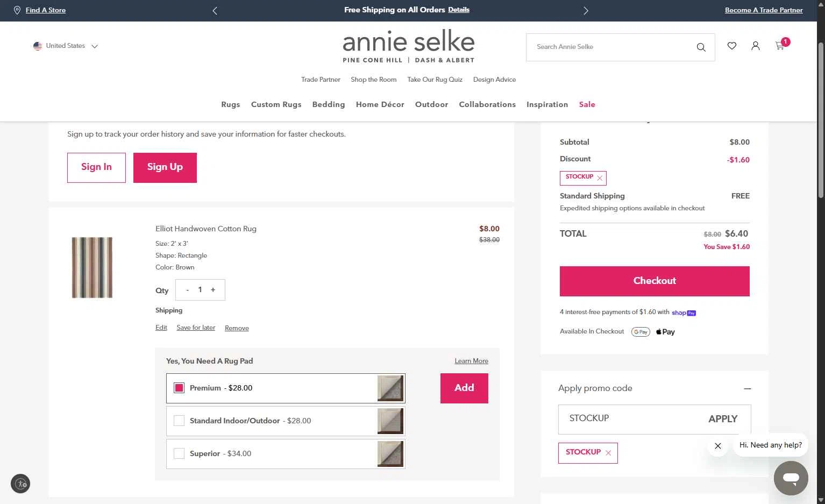Image resolution: width=825 pixels, height=504 pixels.
Task: Click the Premium rug pad thumbnail
Action: coord(390,388)
